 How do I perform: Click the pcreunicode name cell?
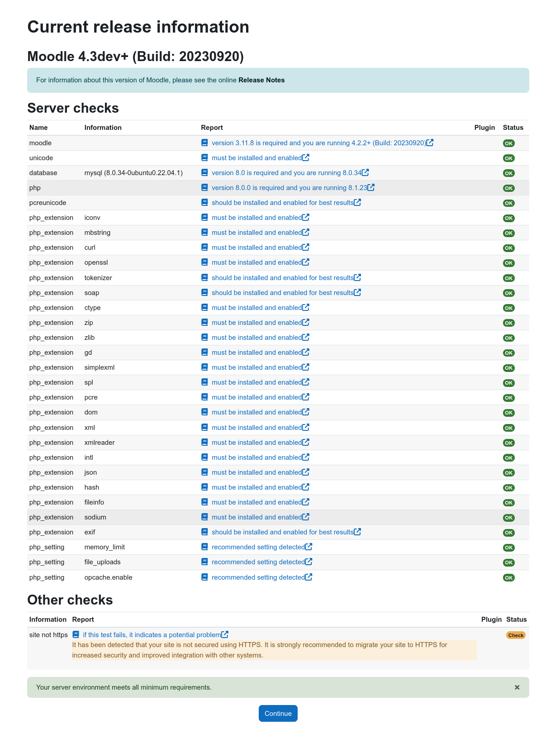click(48, 203)
